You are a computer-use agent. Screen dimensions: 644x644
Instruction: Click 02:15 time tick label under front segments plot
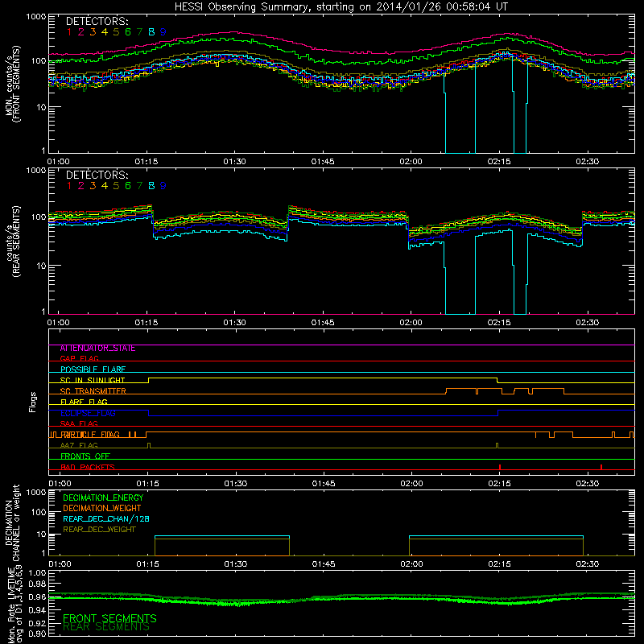tap(499, 162)
